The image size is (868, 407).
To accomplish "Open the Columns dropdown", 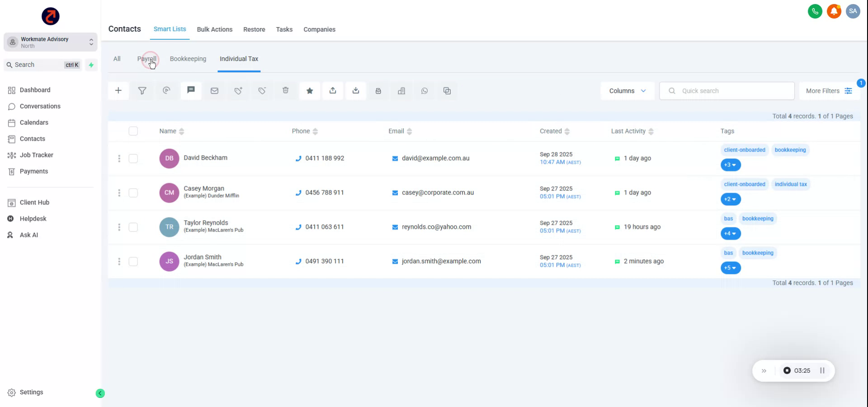I will (x=627, y=90).
